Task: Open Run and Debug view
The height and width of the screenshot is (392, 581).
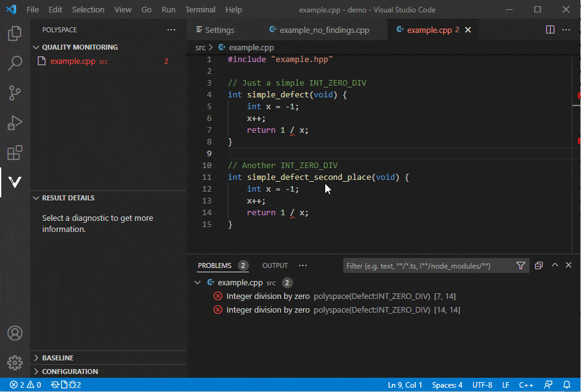Action: pos(15,123)
